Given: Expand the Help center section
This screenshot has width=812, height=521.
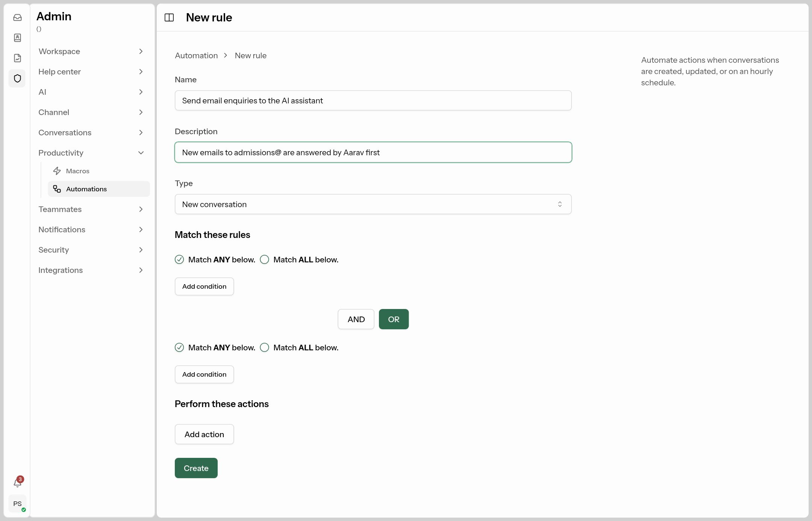Looking at the screenshot, I should [91, 72].
